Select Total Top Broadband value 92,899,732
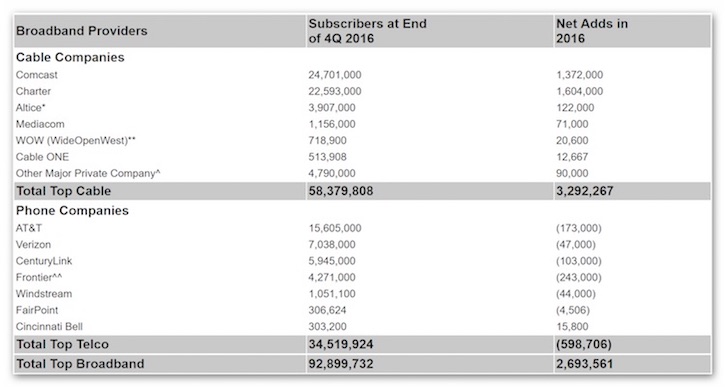 click(x=341, y=364)
